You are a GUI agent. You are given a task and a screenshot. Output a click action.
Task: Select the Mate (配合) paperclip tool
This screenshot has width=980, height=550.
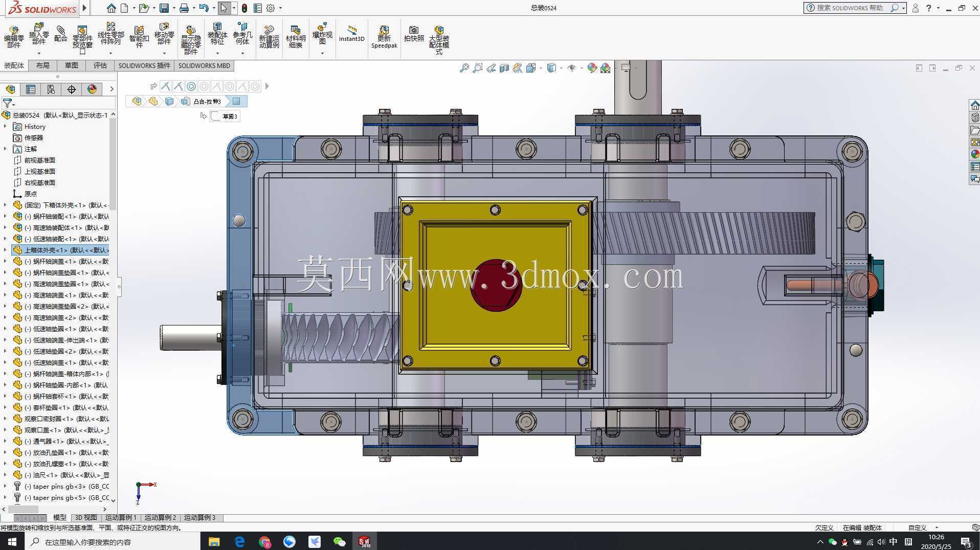click(61, 34)
